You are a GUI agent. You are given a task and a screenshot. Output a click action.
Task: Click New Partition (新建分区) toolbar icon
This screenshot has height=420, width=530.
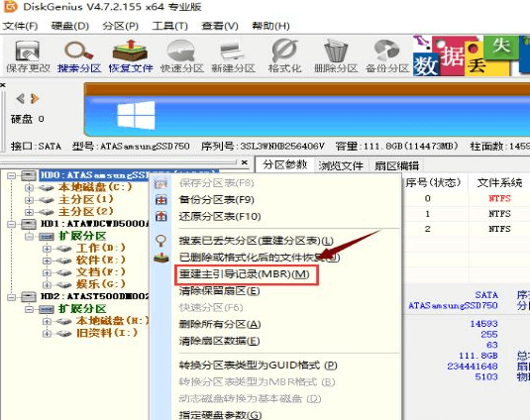[x=233, y=56]
